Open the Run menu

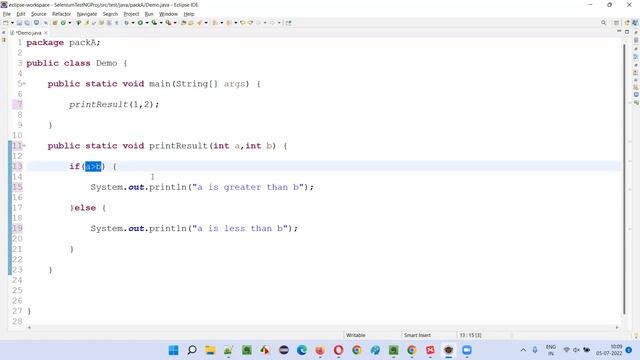(x=149, y=14)
